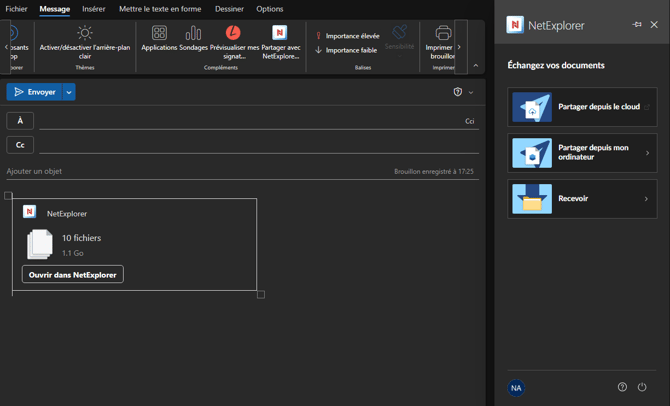Viewport: 670px width, 406px height.
Task: Click "Brouillon enregistré à 17:25" text
Action: tap(434, 171)
